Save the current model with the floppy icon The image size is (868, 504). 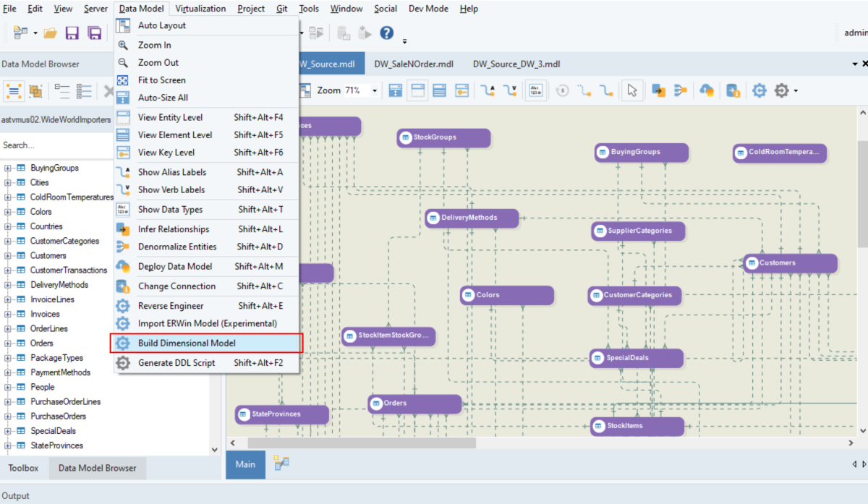click(x=72, y=33)
